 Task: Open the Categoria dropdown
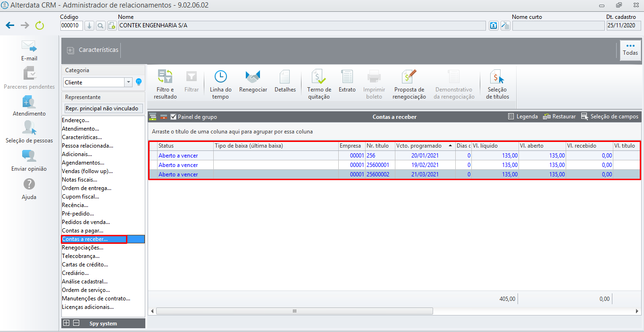point(128,82)
